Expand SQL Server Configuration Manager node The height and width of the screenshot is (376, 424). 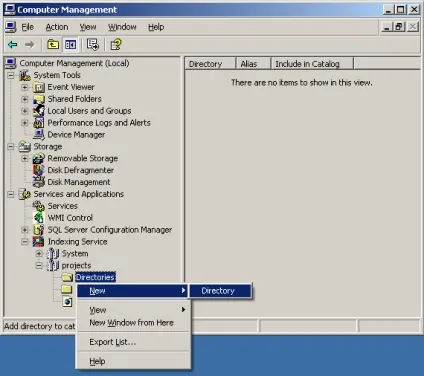point(25,230)
